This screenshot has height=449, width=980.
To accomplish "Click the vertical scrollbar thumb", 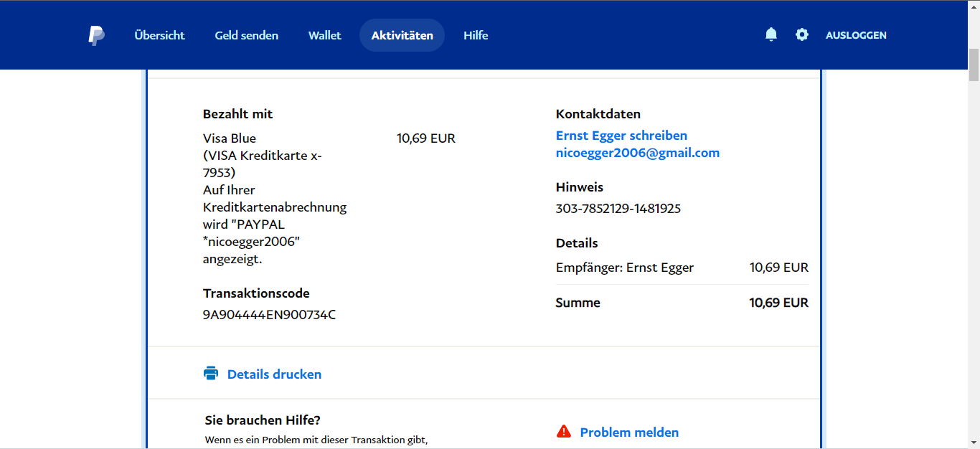I will (974, 65).
